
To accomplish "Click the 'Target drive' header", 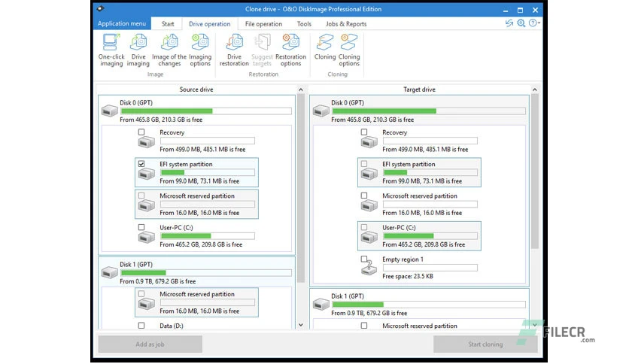I will [419, 89].
